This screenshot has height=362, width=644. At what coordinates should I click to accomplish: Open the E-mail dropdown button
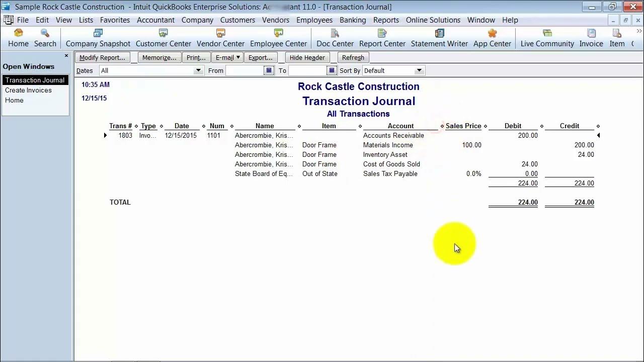(x=228, y=57)
